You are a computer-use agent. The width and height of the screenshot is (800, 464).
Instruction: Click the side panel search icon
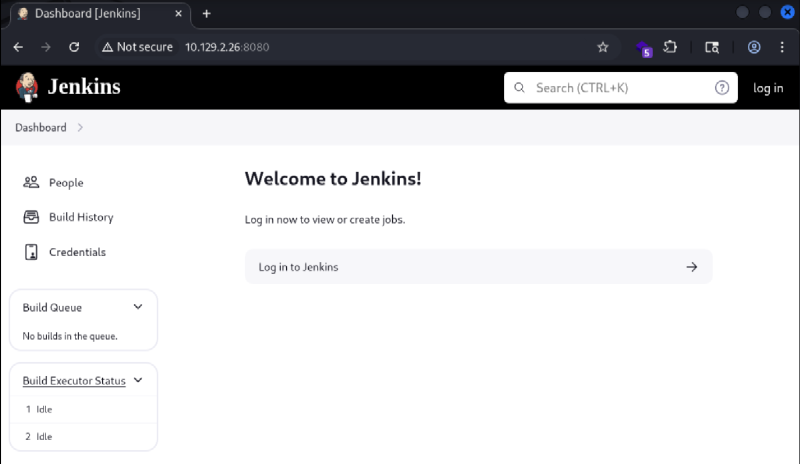[712, 47]
